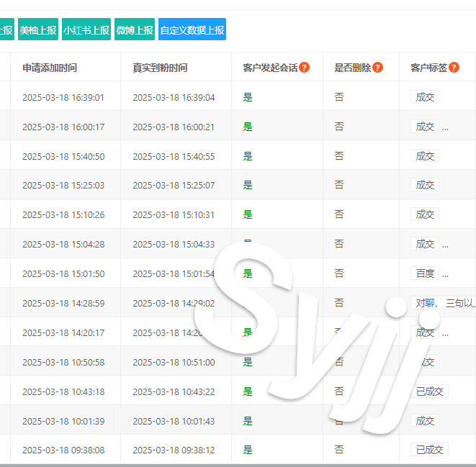Click 已成交 tag in the 10:43:18 row
Screen dimensions: 476x467
(430, 391)
